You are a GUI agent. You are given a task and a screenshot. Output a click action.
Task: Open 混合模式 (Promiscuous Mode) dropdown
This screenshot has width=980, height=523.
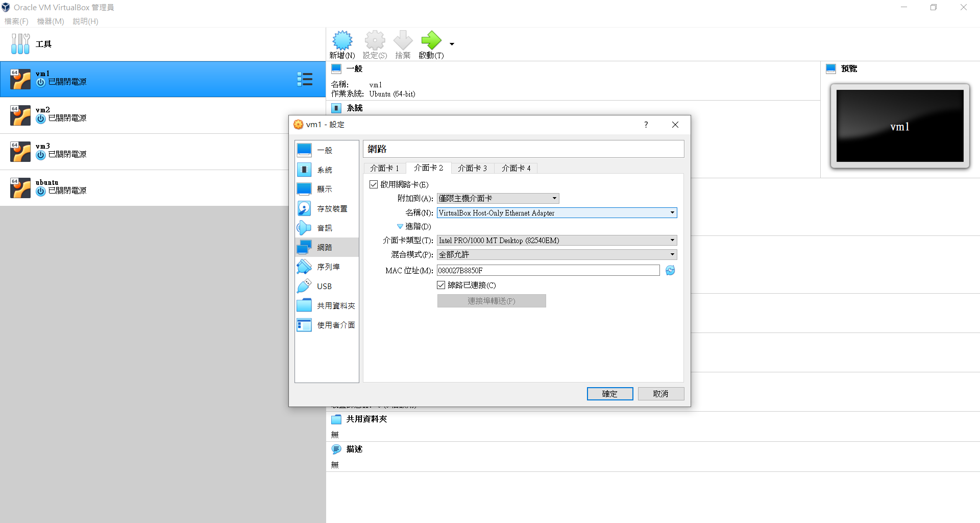557,254
